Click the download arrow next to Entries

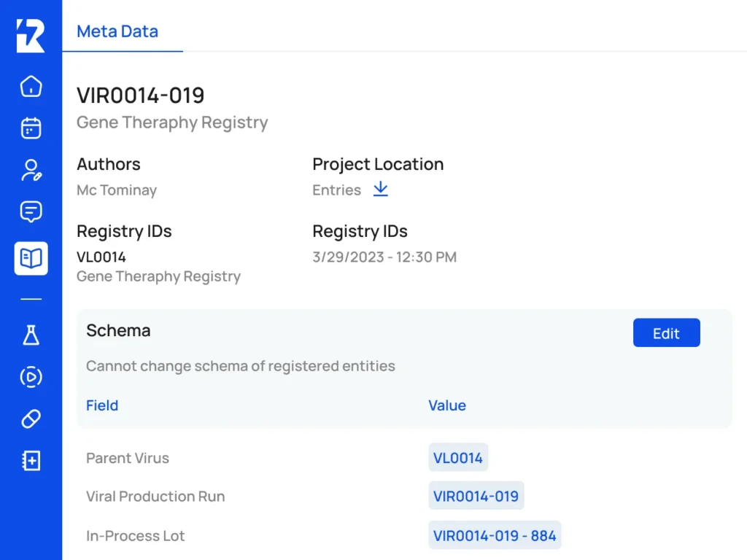[x=381, y=190]
